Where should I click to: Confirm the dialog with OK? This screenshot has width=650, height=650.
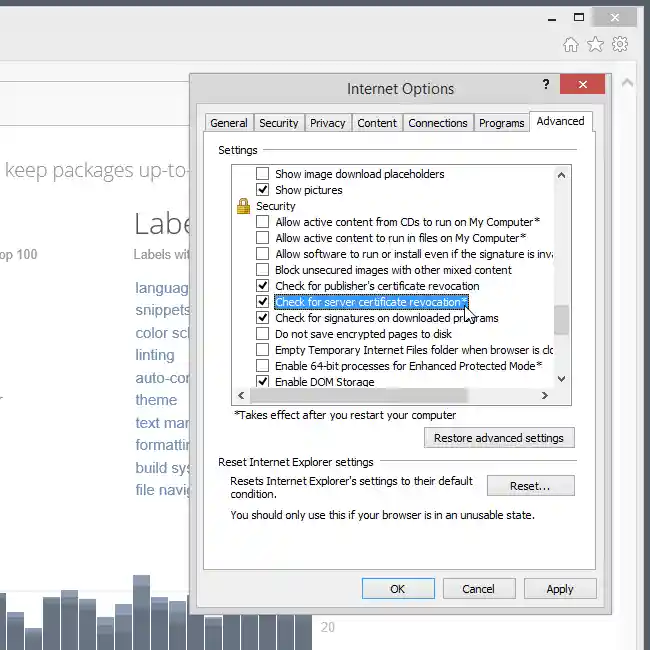click(398, 589)
